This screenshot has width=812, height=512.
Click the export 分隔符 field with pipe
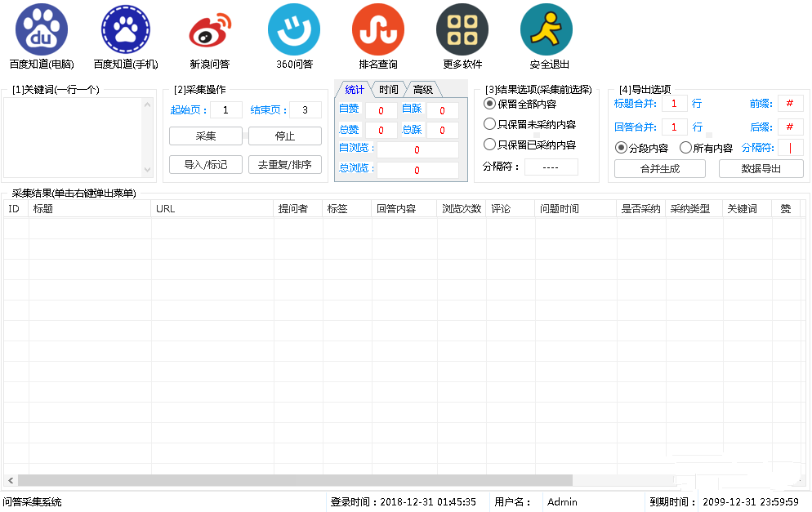tap(790, 148)
